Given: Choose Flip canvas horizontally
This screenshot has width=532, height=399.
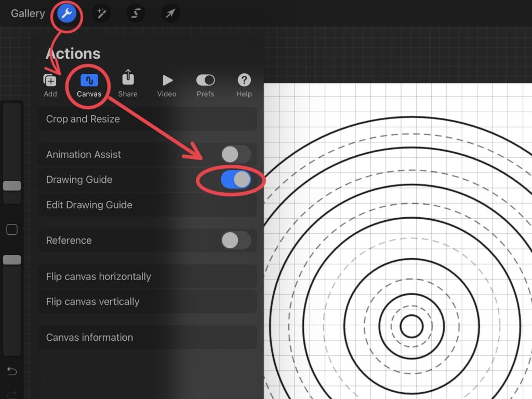Looking at the screenshot, I should [x=147, y=276].
